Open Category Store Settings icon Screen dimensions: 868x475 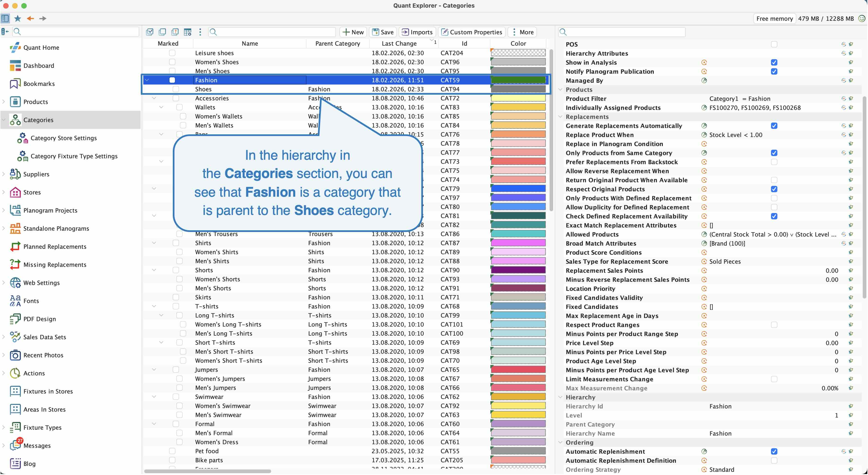[23, 138]
